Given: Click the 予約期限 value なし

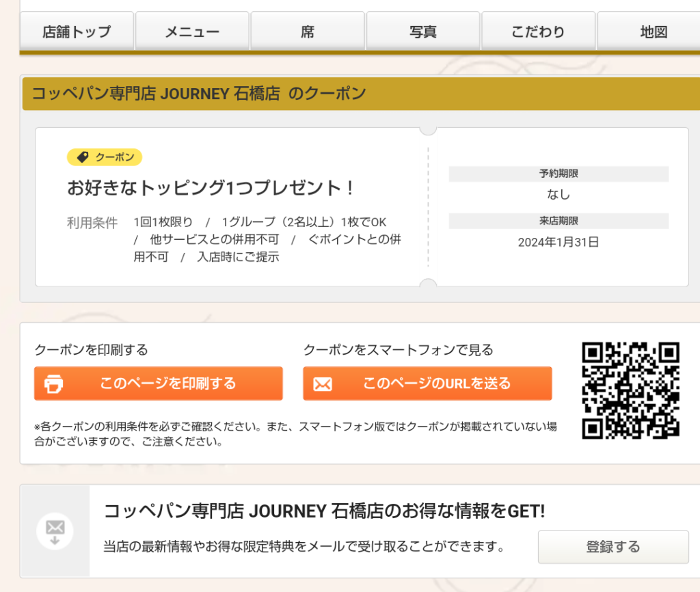Looking at the screenshot, I should [x=558, y=194].
